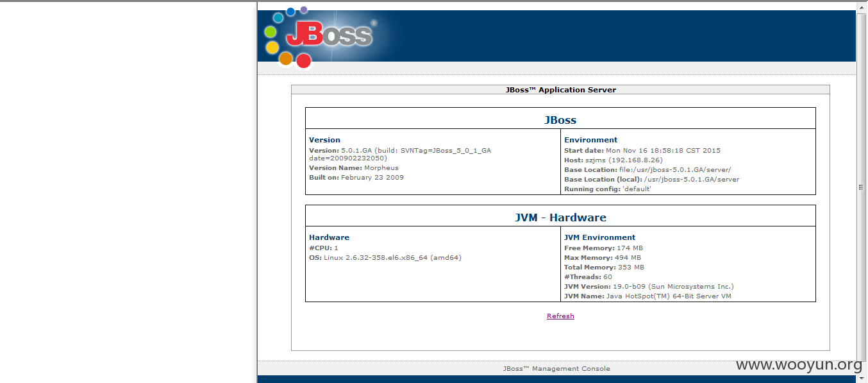Click the Base Location file:/usr/jboss line
The height and width of the screenshot is (383, 868).
click(647, 170)
